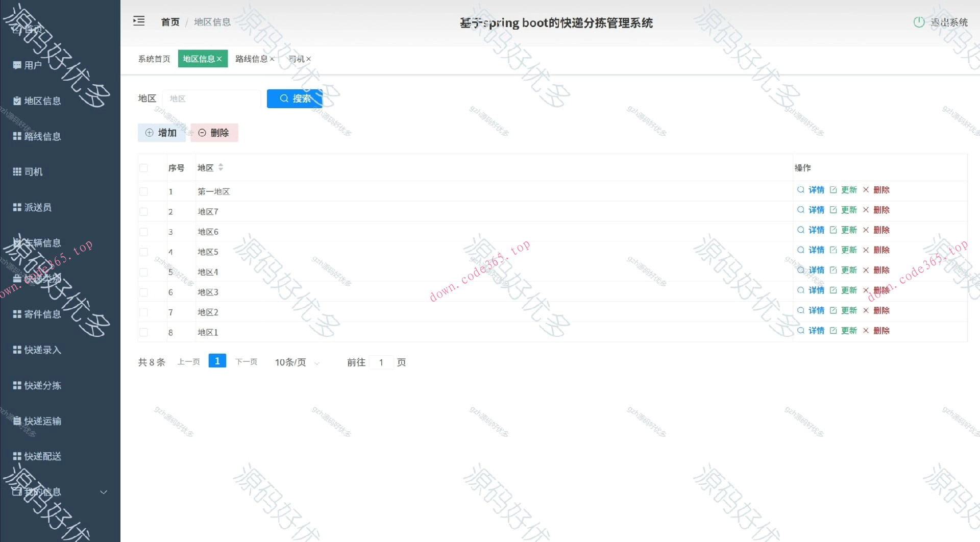Collapse the sidebar using the hamburger icon
The image size is (980, 542).
[x=138, y=20]
